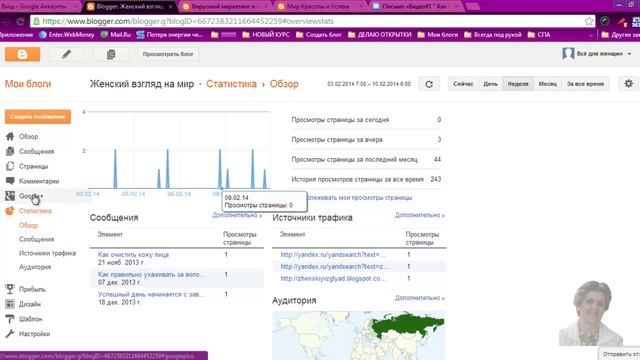640x360 pixels.
Task: Select the День time range
Action: point(491,84)
